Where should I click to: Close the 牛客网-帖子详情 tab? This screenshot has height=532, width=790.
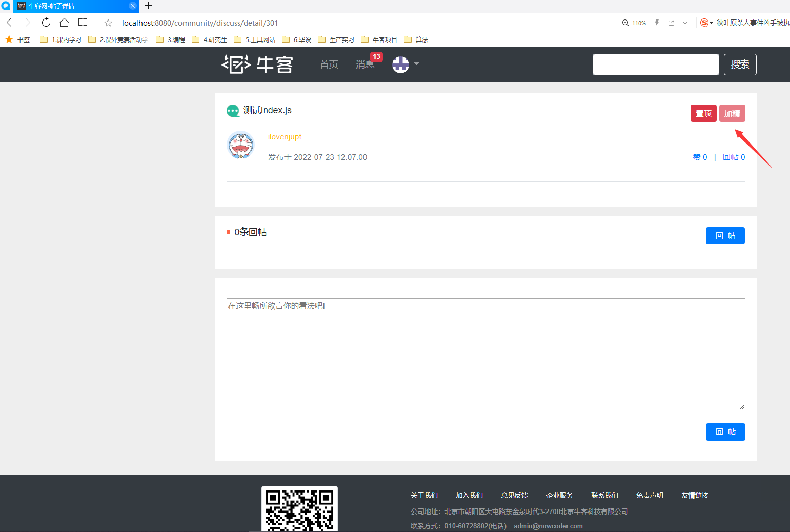[133, 6]
